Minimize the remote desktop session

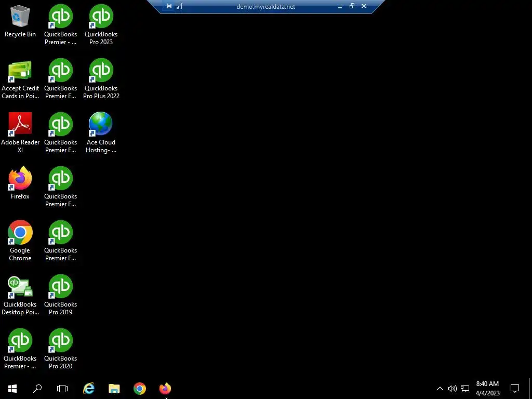[340, 6]
